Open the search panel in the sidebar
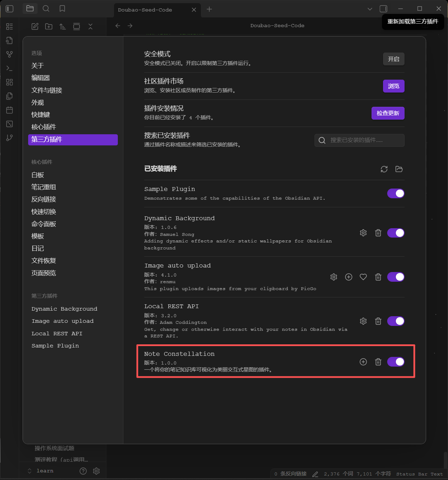Screen dimensions: 448x480 click(46, 9)
